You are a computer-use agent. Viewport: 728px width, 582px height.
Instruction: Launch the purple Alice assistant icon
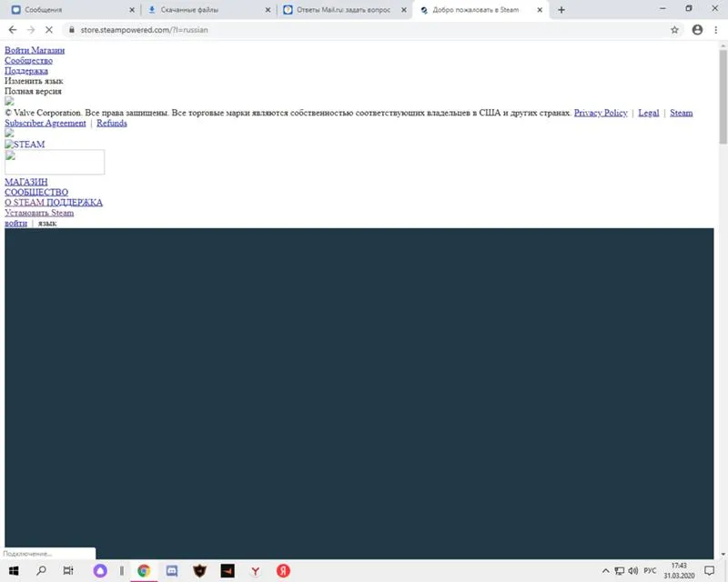[100, 571]
